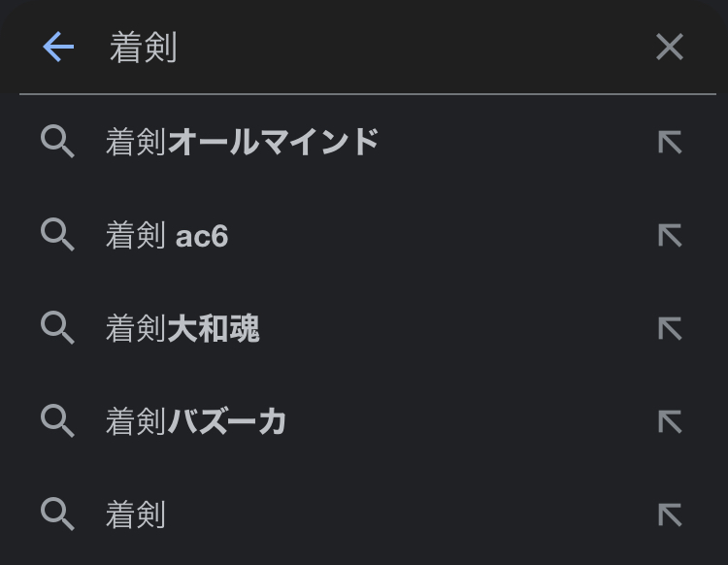Click magnifier icon beside 着剣大和魂
The image size is (728, 565).
[58, 329]
